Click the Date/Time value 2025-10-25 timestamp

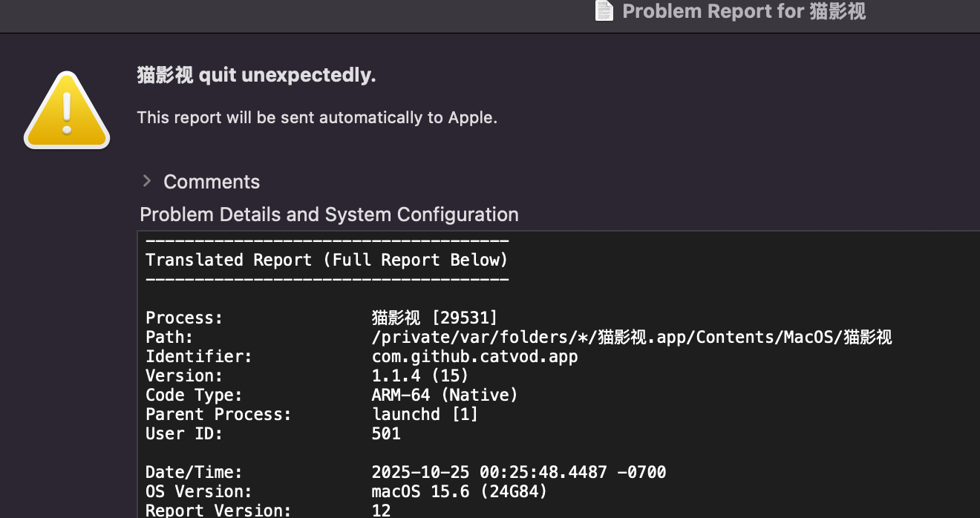pyautogui.click(x=518, y=472)
